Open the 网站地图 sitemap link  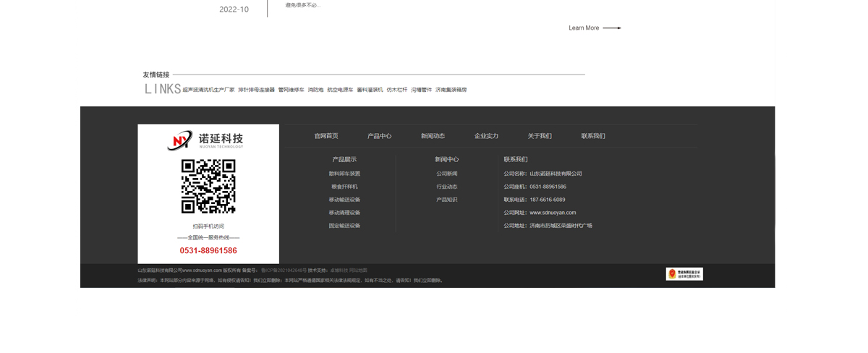pos(358,271)
